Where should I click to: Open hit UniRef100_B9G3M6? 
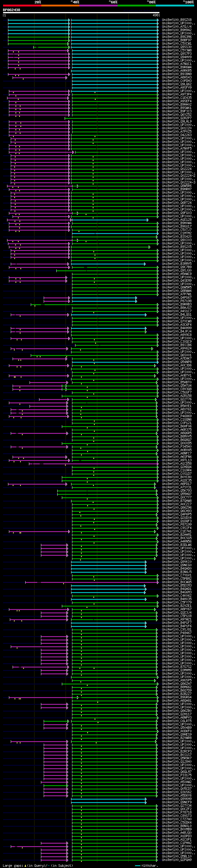177,37
